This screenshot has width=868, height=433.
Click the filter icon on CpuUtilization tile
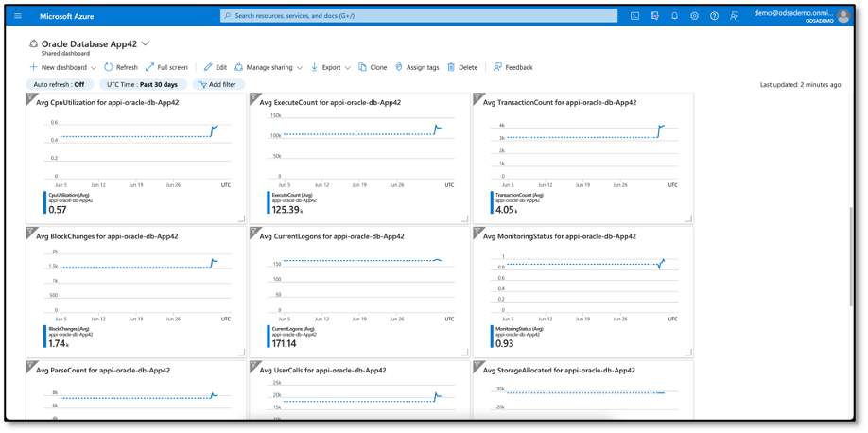pyautogui.click(x=29, y=96)
